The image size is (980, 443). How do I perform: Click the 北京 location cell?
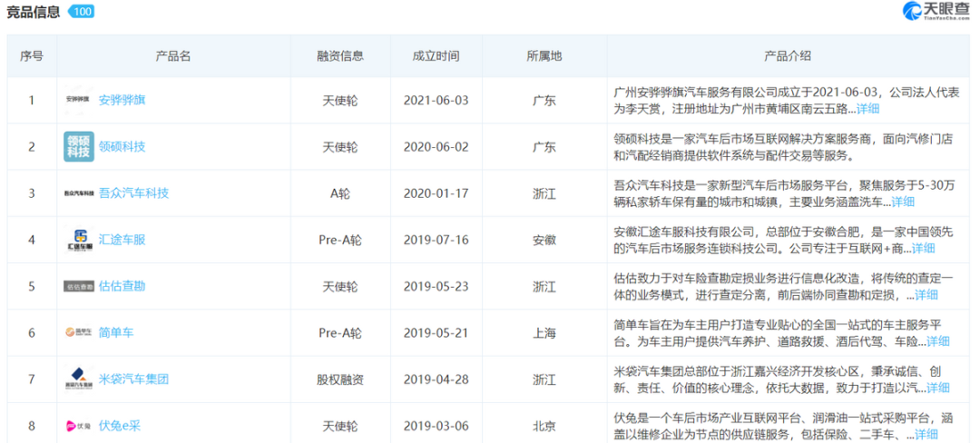pos(544,426)
